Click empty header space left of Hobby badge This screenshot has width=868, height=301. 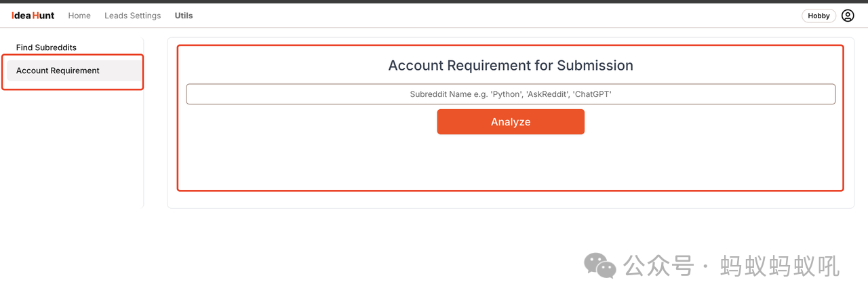(542, 16)
